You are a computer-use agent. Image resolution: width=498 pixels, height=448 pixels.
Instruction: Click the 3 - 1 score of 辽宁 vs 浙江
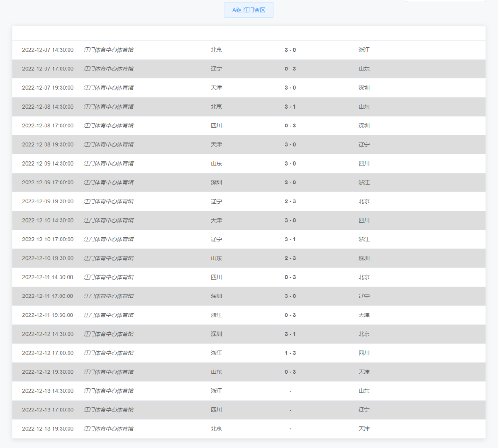[290, 239]
